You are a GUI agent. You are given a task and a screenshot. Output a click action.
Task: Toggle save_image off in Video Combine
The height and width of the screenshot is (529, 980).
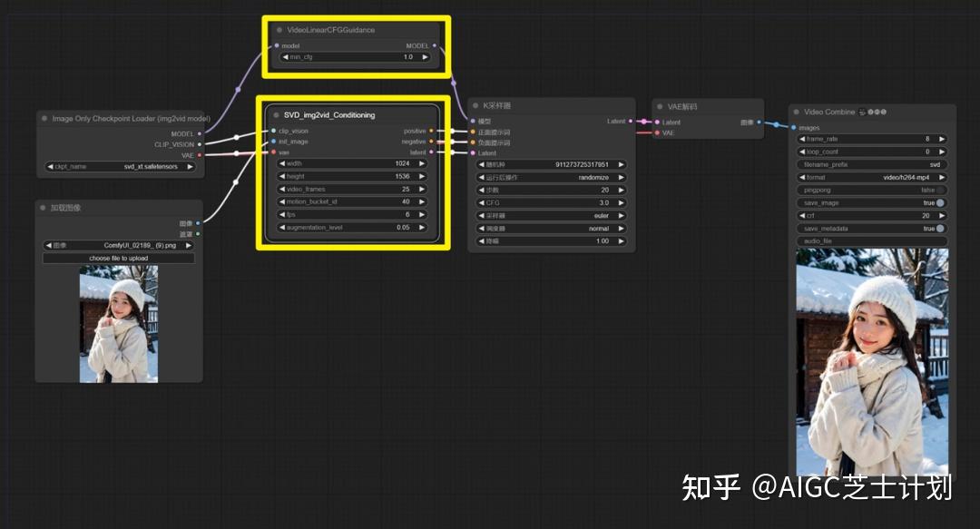coord(940,202)
